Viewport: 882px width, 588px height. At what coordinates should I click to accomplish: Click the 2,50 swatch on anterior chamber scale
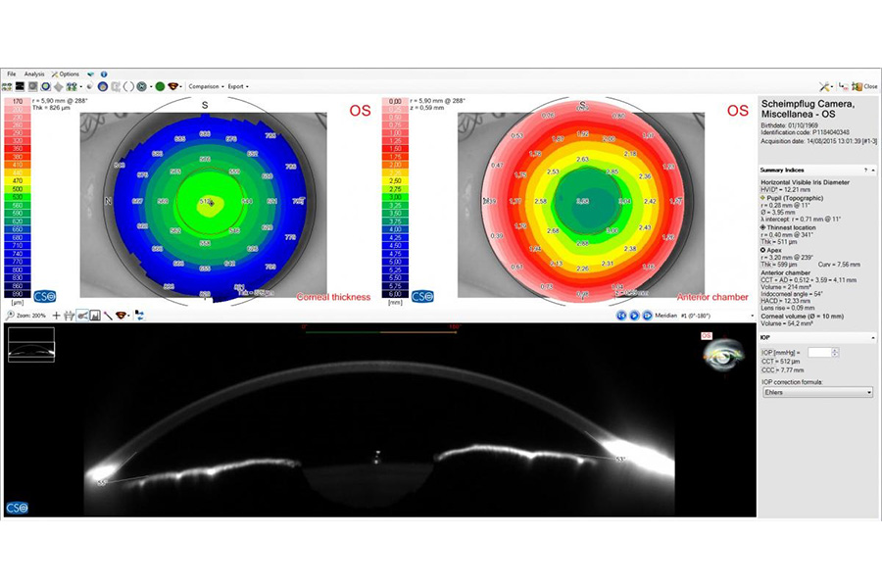(395, 181)
